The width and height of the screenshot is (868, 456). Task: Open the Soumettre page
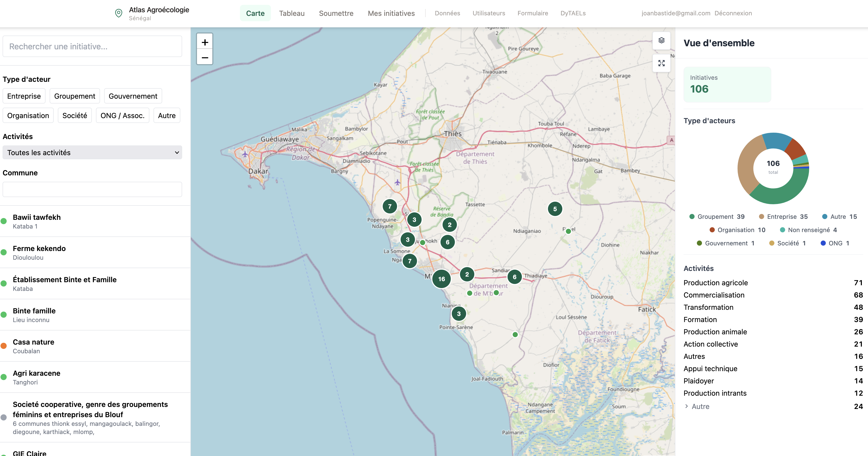tap(336, 13)
